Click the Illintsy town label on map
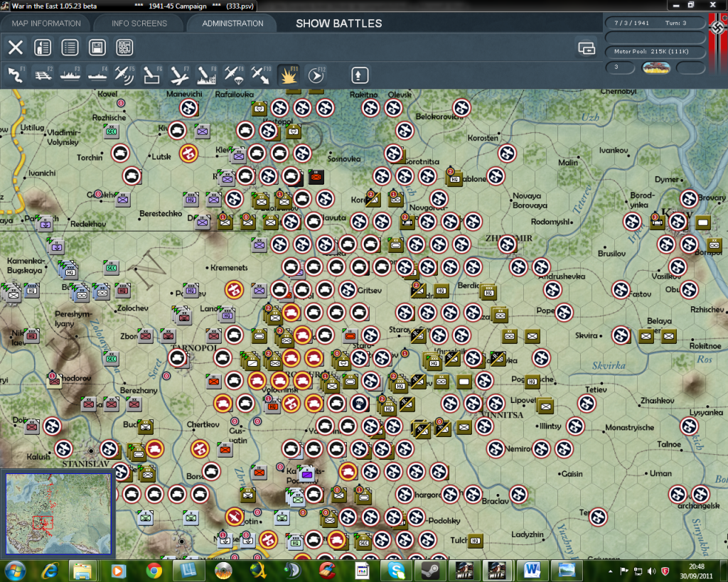Image resolution: width=728 pixels, height=582 pixels. (x=550, y=426)
